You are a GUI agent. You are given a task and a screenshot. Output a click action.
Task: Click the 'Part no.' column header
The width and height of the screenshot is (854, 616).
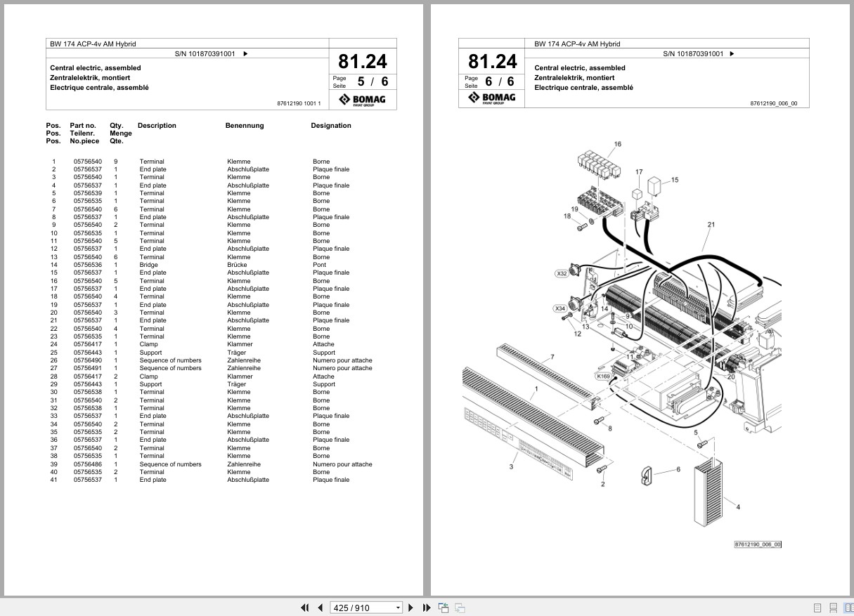[x=83, y=126]
